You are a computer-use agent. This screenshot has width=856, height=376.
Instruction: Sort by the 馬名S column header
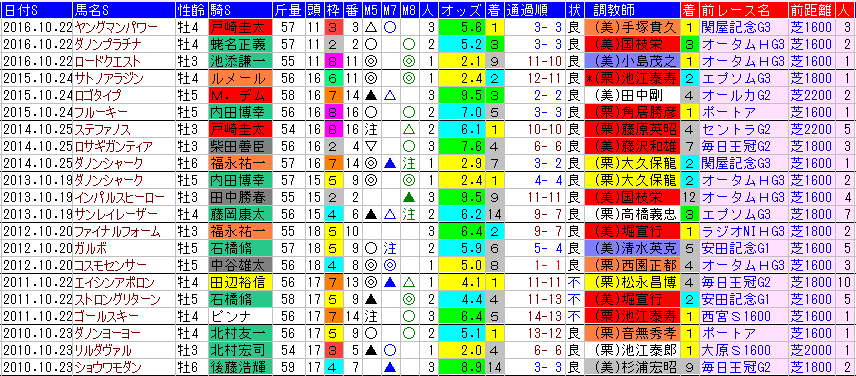click(x=123, y=10)
